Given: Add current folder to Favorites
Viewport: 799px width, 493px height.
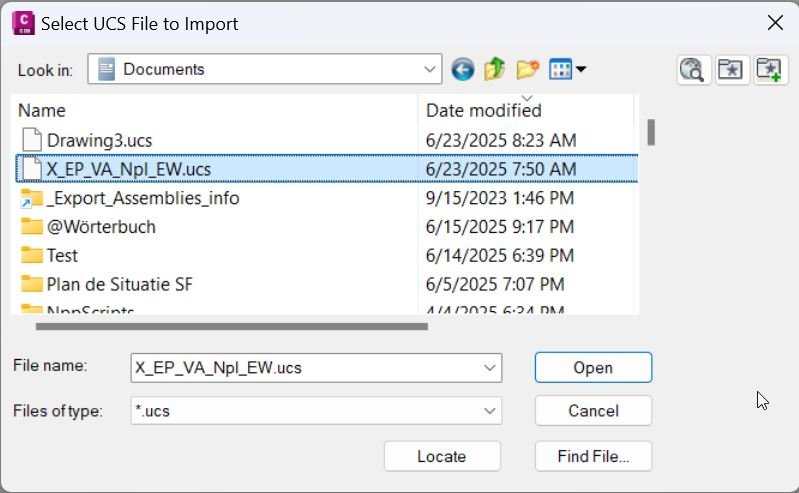Looking at the screenshot, I should (x=770, y=69).
